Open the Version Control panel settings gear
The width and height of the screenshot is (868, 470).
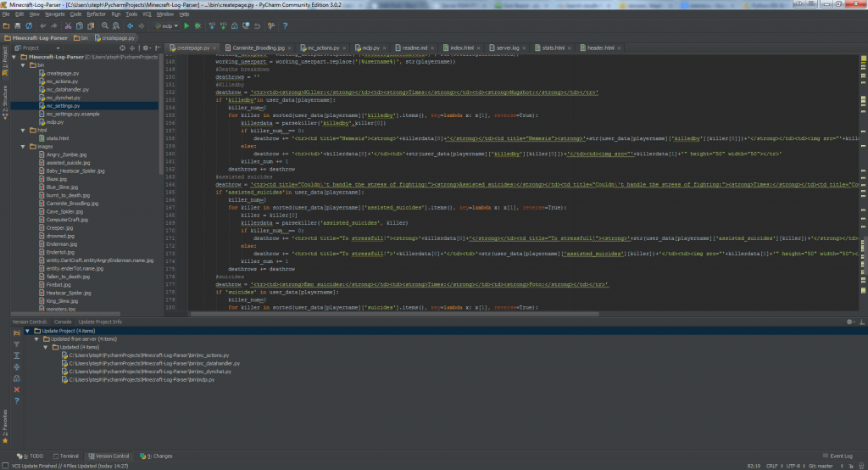850,322
